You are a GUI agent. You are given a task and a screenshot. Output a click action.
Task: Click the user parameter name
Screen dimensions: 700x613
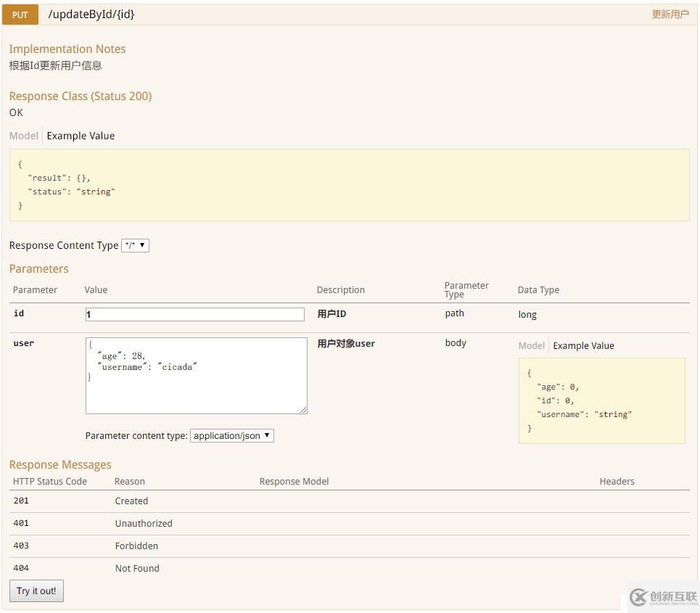(24, 343)
